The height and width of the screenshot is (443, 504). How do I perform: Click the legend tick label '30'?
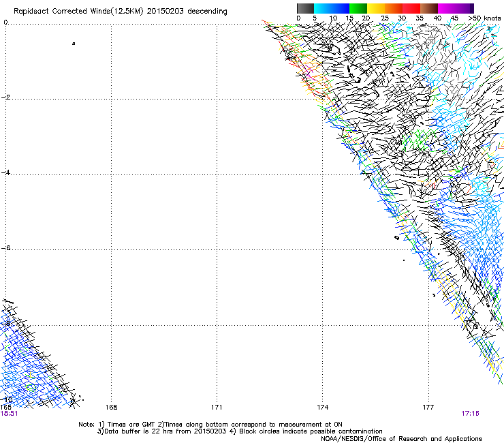tap(402, 18)
